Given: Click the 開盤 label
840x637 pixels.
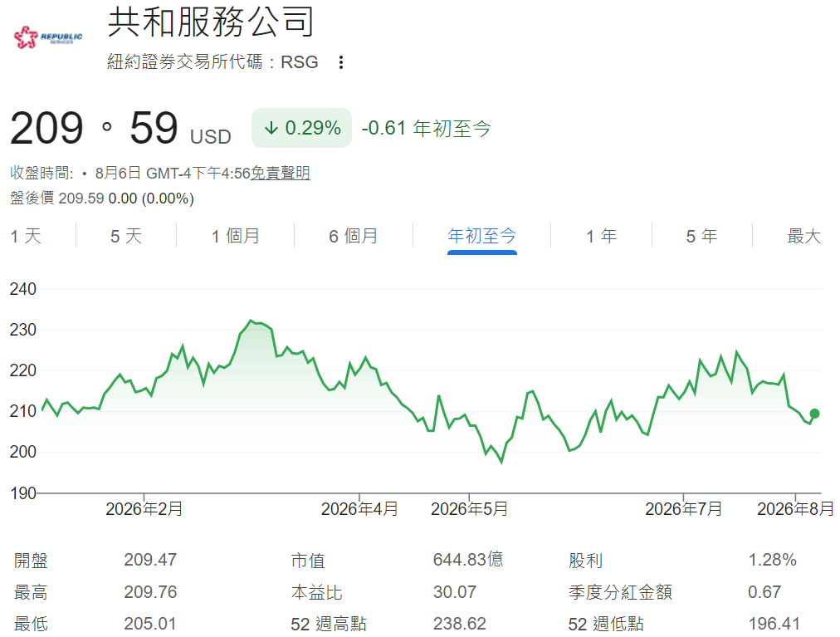Looking at the screenshot, I should point(31,561).
